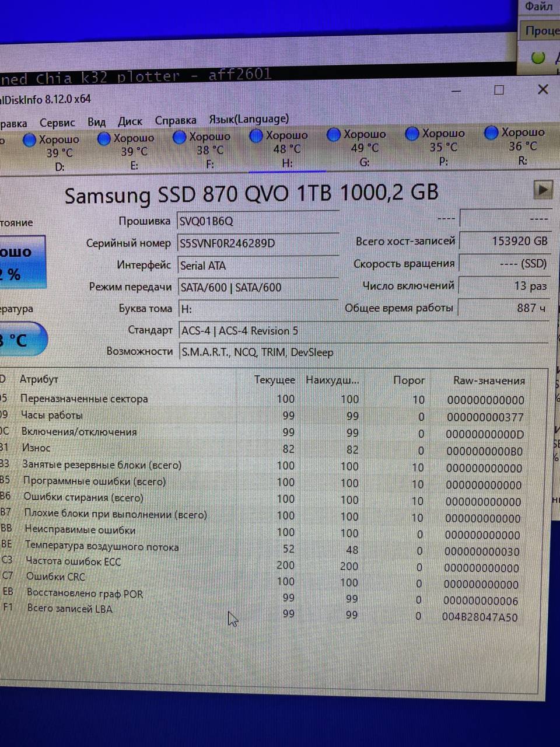This screenshot has width=560, height=747.
Task: Click transfer mode field SATA/600 | SATA/600
Action: pos(258,287)
